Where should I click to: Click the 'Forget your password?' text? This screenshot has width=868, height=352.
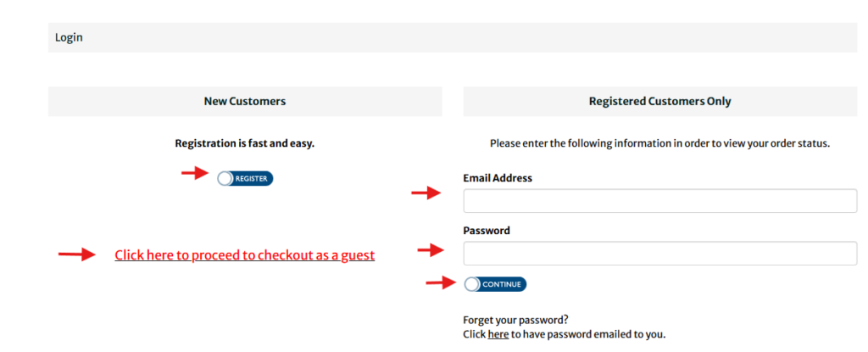[x=515, y=320]
